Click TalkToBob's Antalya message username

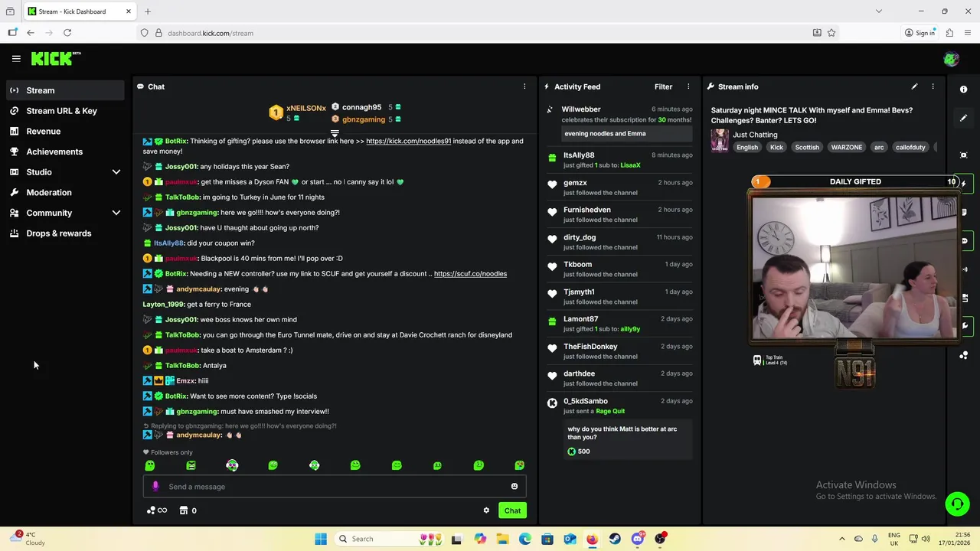(x=182, y=366)
